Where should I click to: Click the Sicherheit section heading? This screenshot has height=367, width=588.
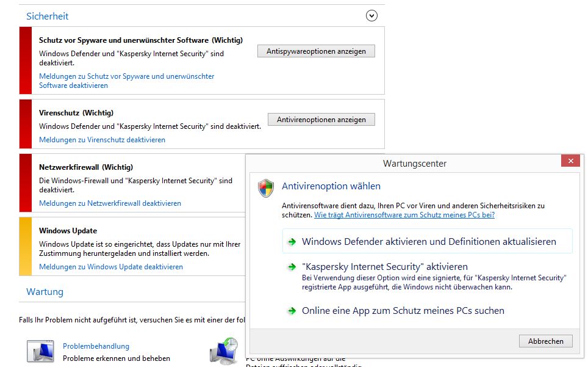pyautogui.click(x=47, y=16)
